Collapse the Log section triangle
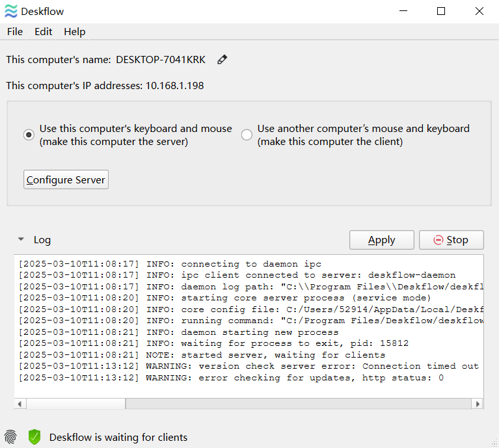Viewport: 499px width, 448px height. [21, 239]
